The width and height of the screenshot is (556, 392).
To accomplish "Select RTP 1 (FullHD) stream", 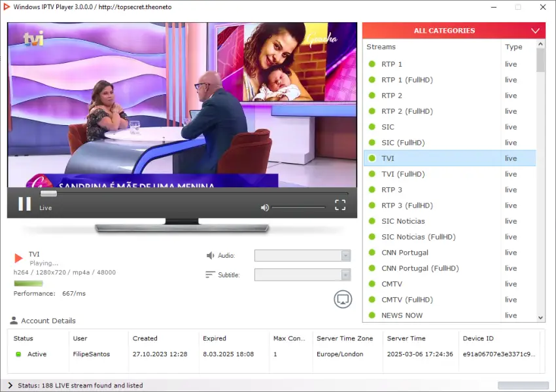I will [449, 80].
